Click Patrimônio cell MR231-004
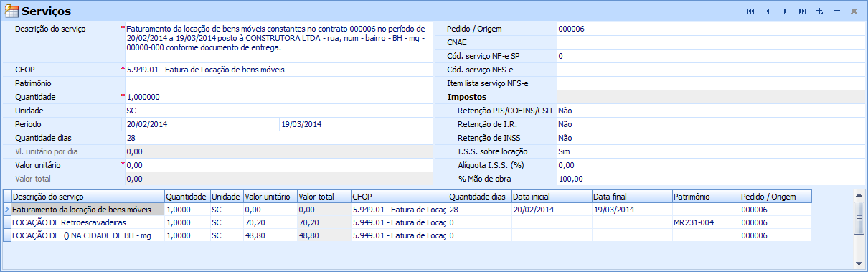868x272 pixels. tap(706, 222)
